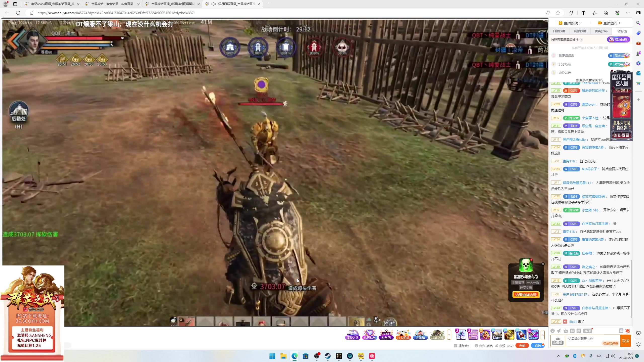Add this page to favorites with the star icon

tap(558, 13)
